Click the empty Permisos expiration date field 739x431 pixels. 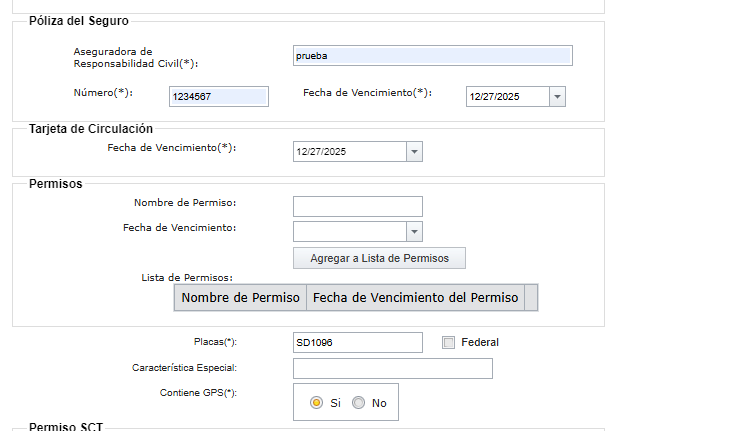pos(350,232)
